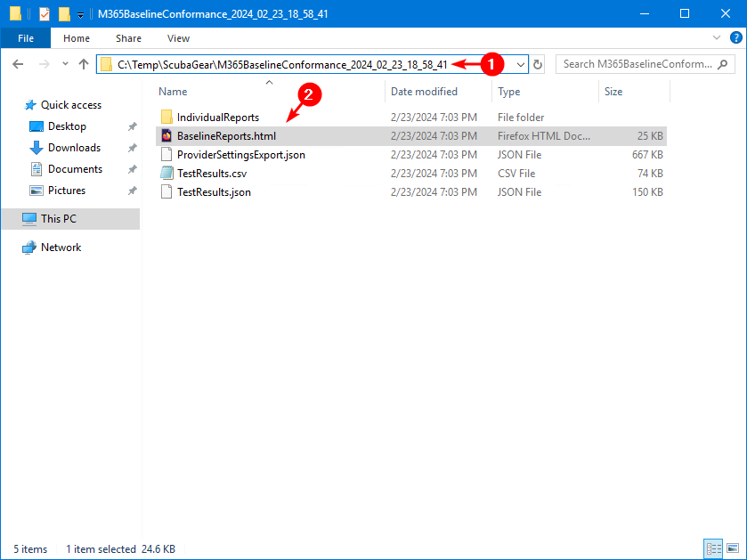Screen dimensions: 747x560
Task: Open Explorer Help question mark icon
Action: (736, 37)
